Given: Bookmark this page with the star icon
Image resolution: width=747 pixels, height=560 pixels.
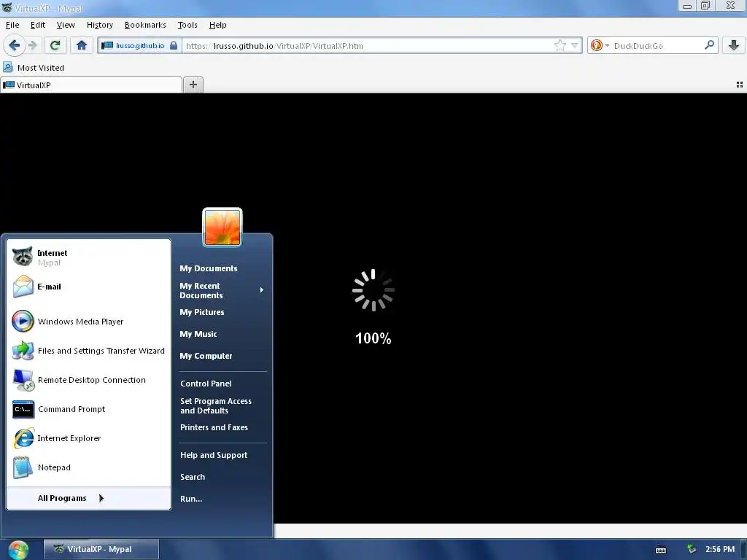Looking at the screenshot, I should 560,46.
